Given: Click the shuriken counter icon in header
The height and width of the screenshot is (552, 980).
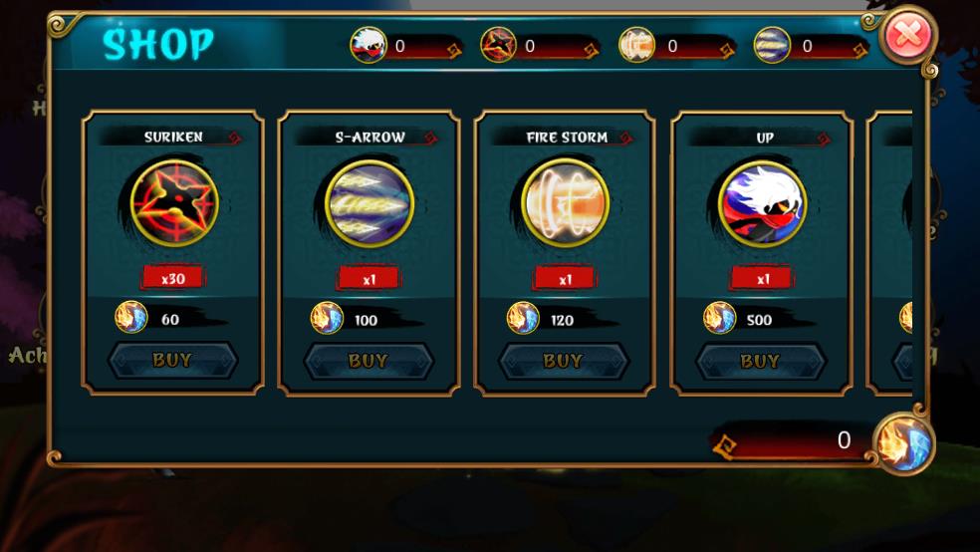Looking at the screenshot, I should tap(498, 45).
